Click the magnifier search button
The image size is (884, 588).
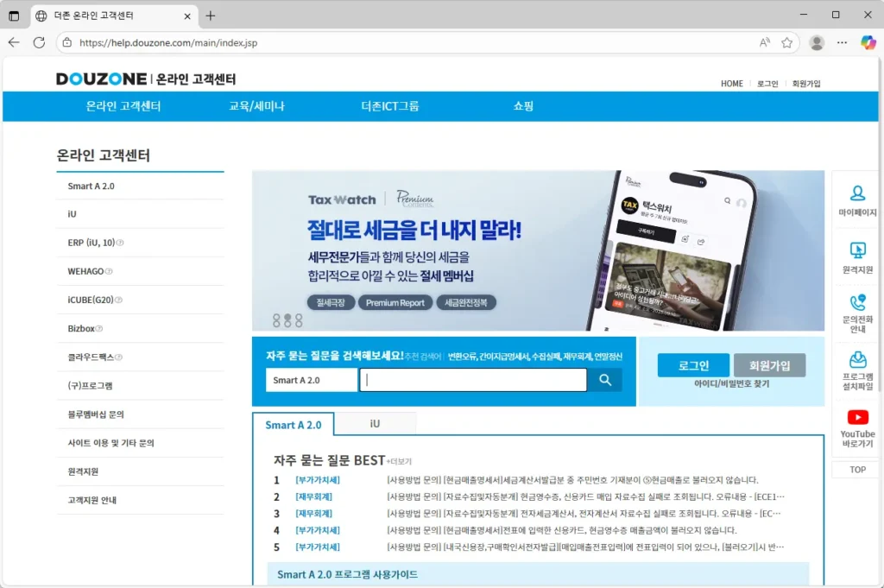[605, 380]
